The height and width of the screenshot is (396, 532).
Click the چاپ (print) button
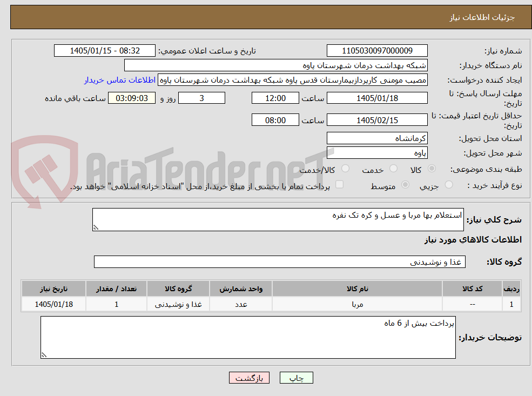coord(296,378)
